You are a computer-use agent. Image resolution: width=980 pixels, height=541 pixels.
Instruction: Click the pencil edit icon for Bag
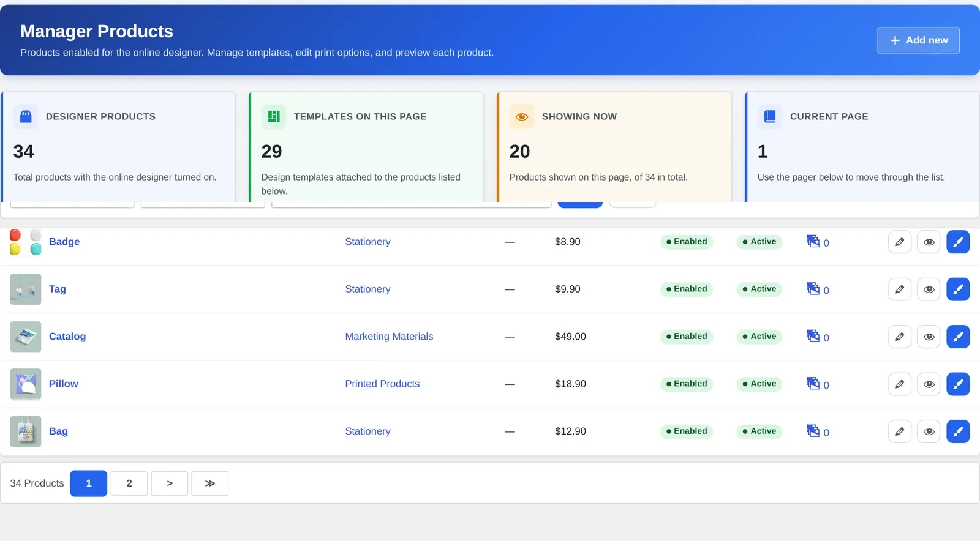pos(900,431)
